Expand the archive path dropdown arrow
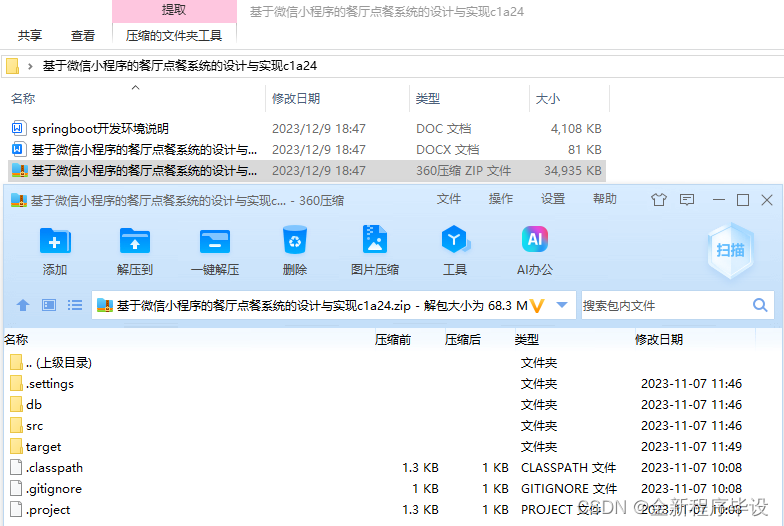 [x=562, y=305]
